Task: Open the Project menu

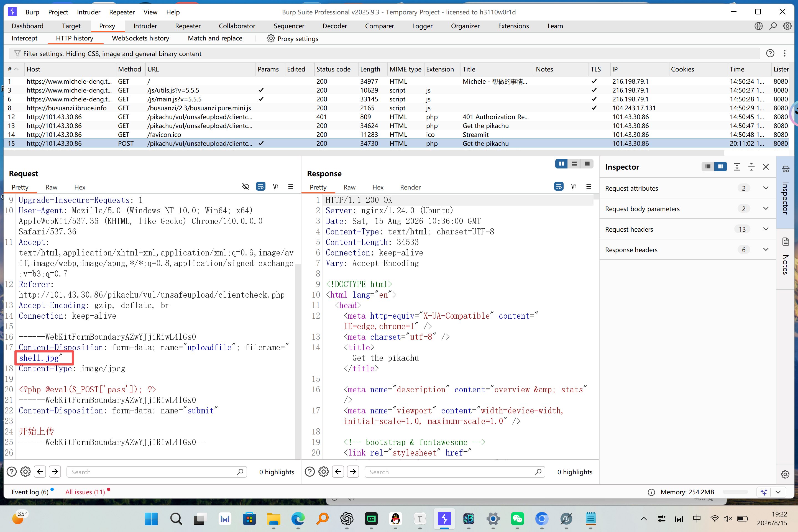Action: [58, 12]
